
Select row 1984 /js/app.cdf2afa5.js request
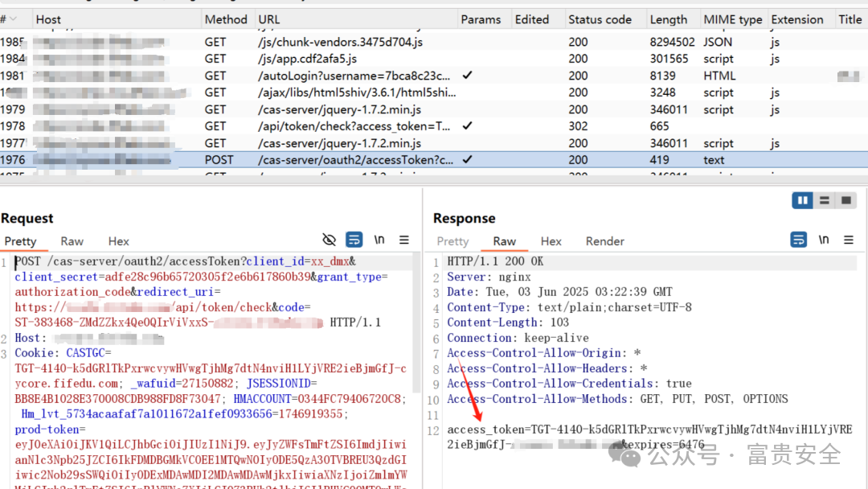(434, 59)
